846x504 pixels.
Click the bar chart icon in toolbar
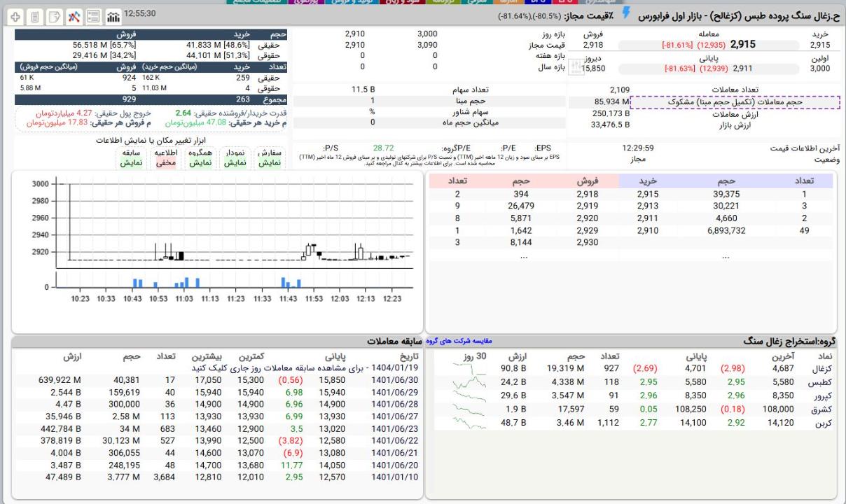[x=112, y=15]
